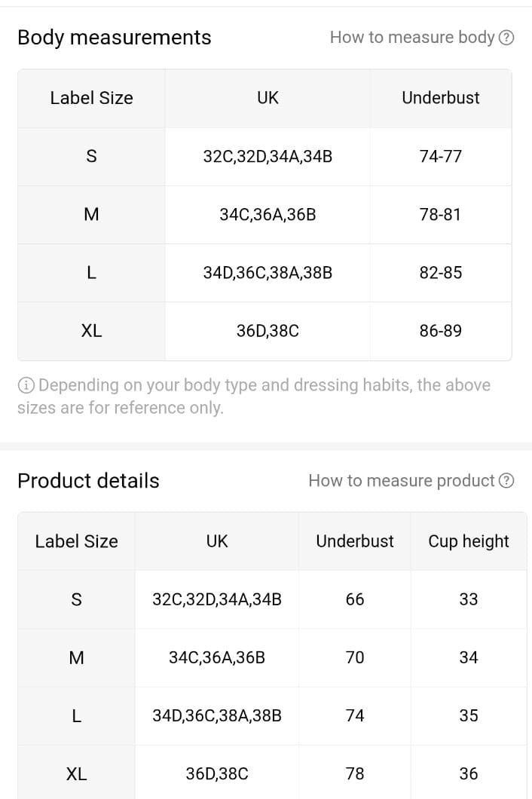Click the help icon beside How to measure product
This screenshot has width=532, height=799.
[x=506, y=480]
